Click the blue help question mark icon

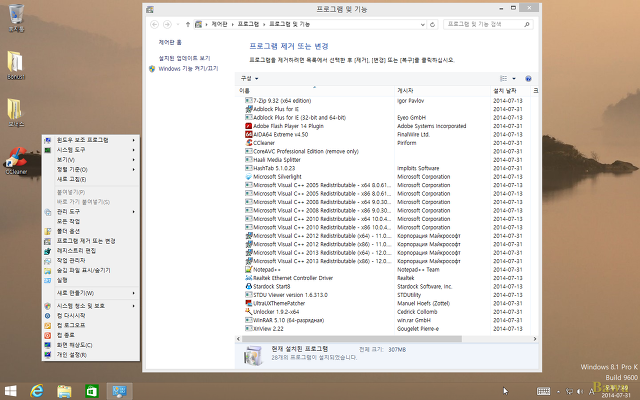coord(528,78)
